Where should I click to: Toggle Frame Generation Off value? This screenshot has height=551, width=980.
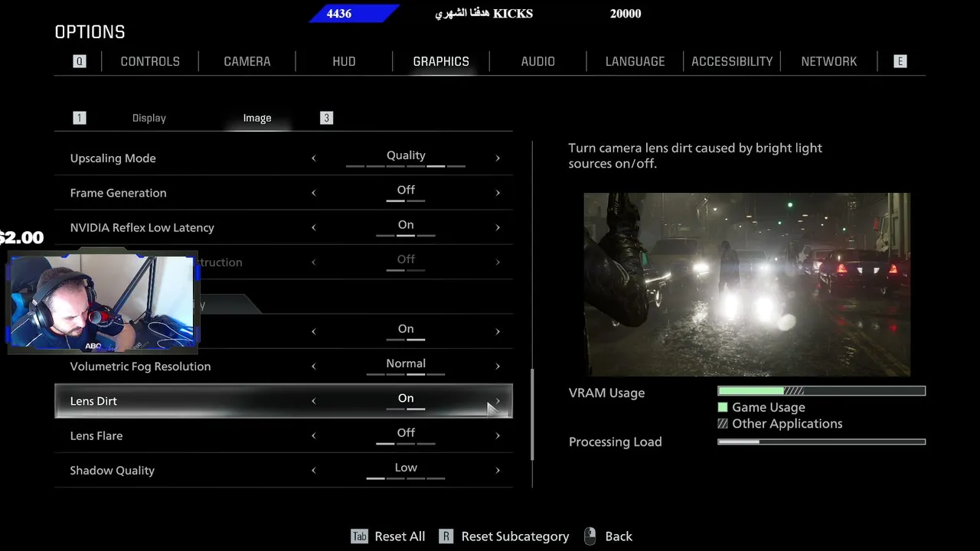pyautogui.click(x=406, y=190)
